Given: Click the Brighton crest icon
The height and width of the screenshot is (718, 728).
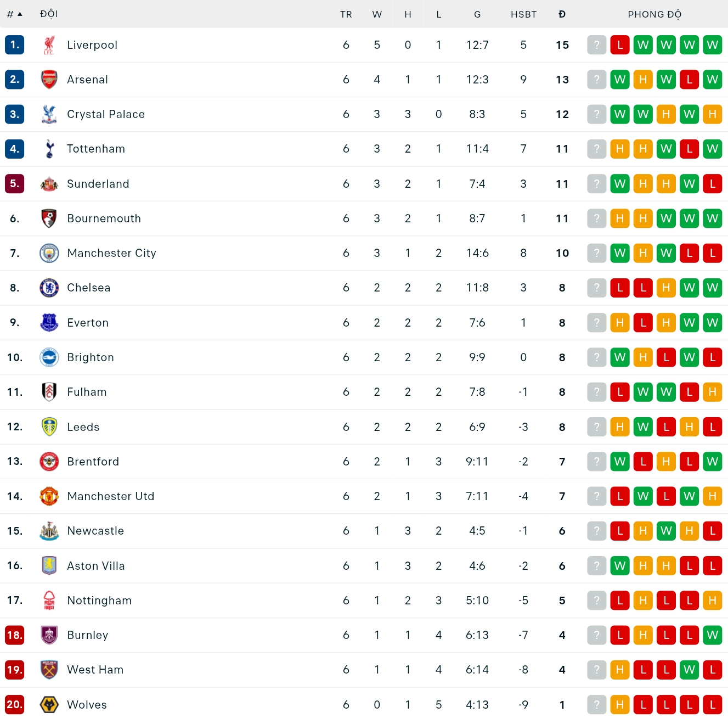Looking at the screenshot, I should click(x=49, y=357).
